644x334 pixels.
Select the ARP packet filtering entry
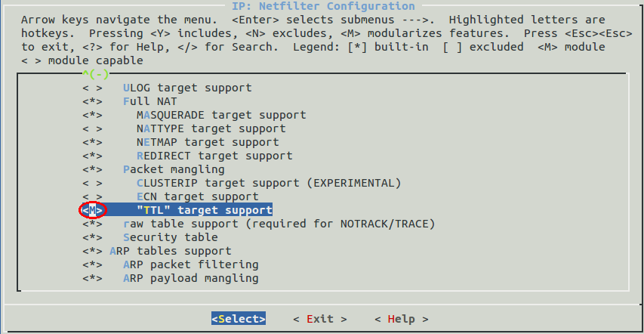click(190, 264)
